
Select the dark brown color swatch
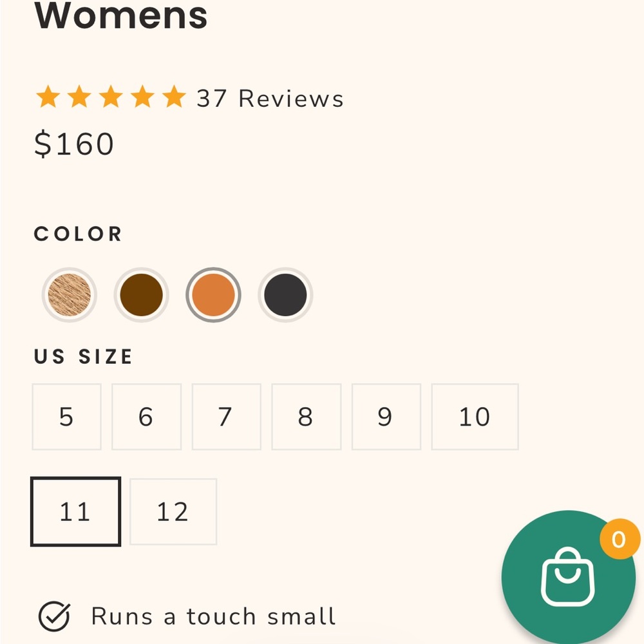(141, 295)
